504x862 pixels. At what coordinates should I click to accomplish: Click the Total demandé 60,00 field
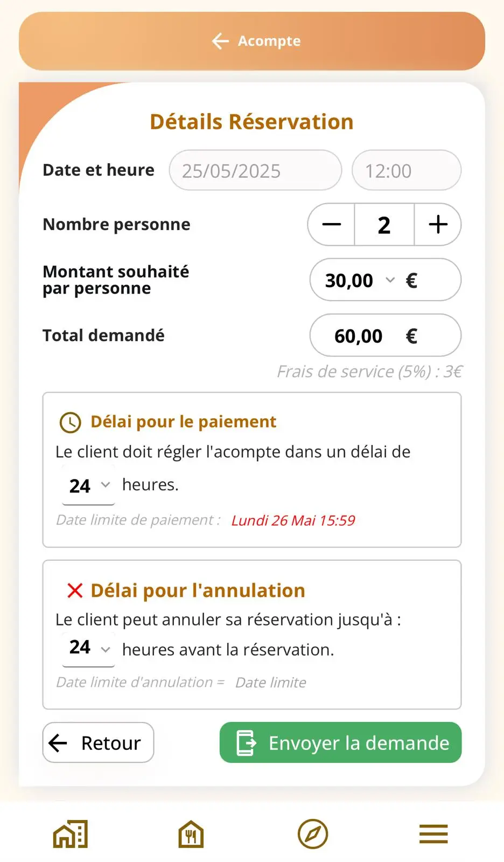click(385, 336)
